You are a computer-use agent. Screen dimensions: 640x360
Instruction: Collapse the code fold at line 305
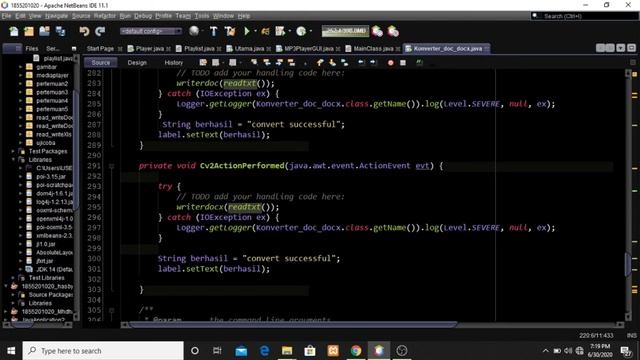111,310
